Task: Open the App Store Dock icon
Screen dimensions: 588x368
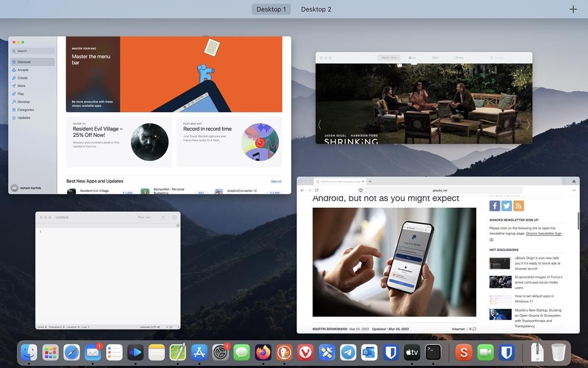Action: point(199,352)
